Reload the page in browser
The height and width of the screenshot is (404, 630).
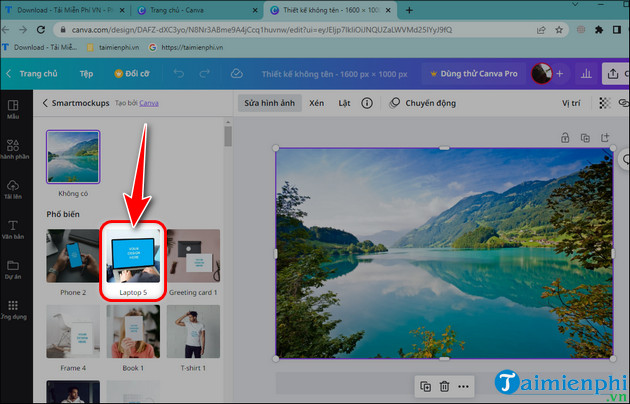tap(41, 29)
